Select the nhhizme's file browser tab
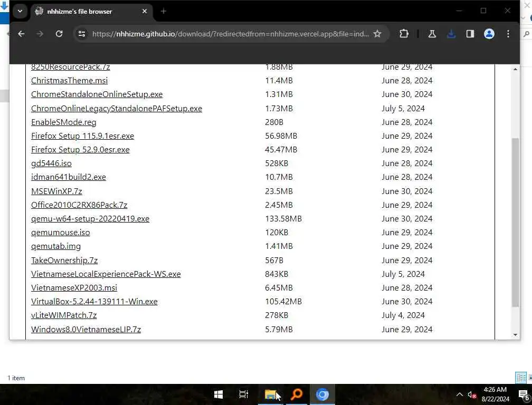Viewport: 532px width, 405px height. pos(91,12)
